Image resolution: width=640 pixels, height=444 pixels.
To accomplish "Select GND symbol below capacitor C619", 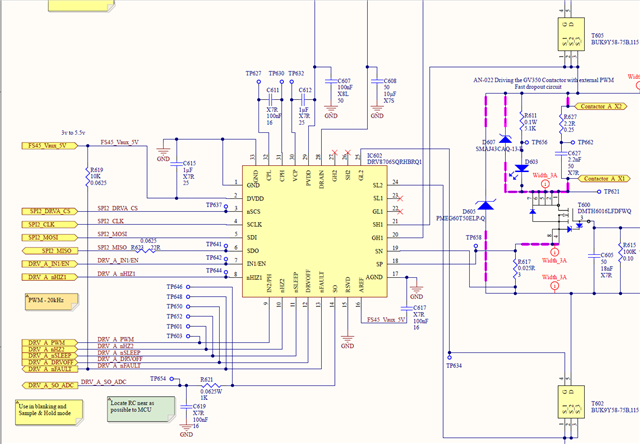I will (186, 431).
